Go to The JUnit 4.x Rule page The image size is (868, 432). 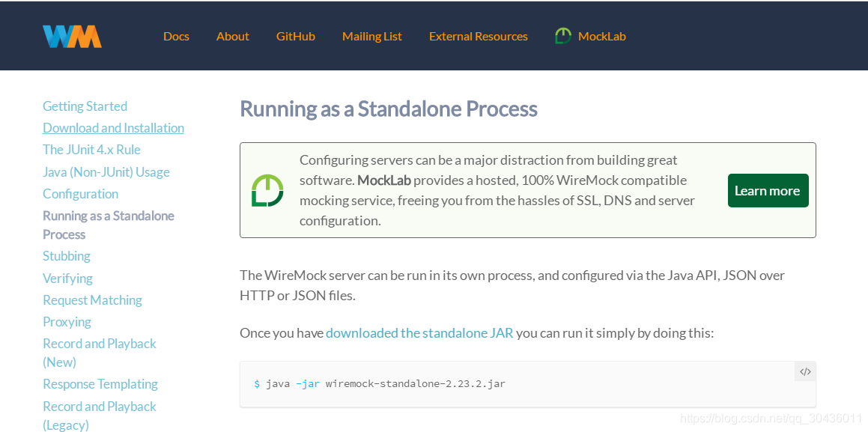[91, 150]
